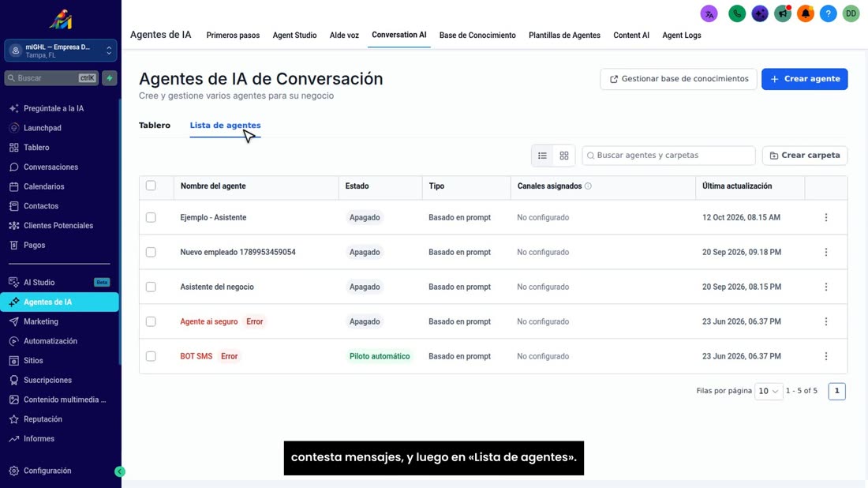
Task: Click the green lightning quick actions icon
Action: click(110, 78)
